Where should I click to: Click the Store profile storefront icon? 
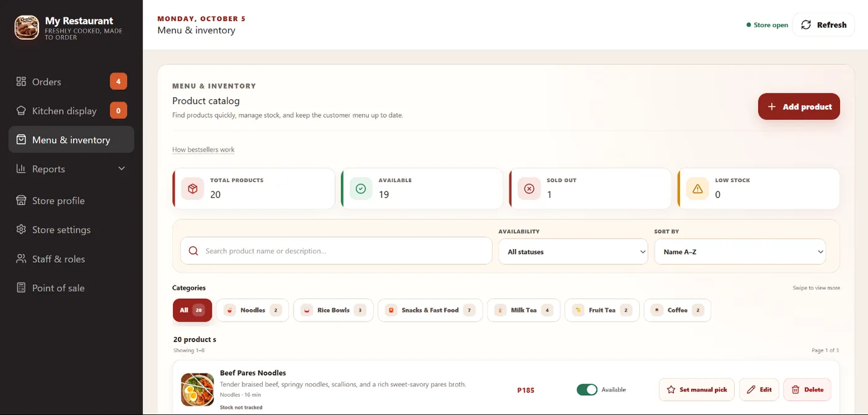pyautogui.click(x=21, y=200)
